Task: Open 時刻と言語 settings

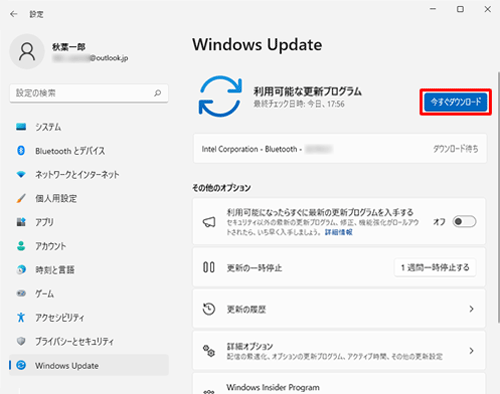Action: [89, 270]
